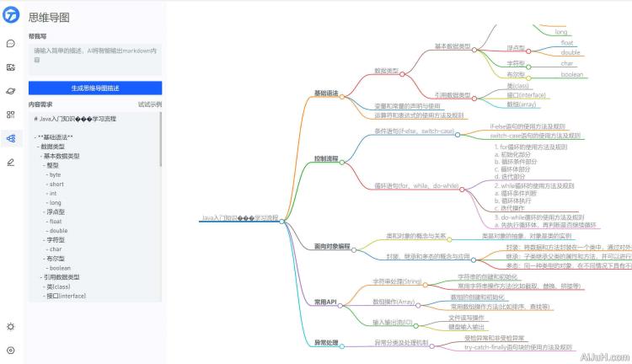
Task: Open the settings icon at sidebar bottom
Action: coord(10,350)
